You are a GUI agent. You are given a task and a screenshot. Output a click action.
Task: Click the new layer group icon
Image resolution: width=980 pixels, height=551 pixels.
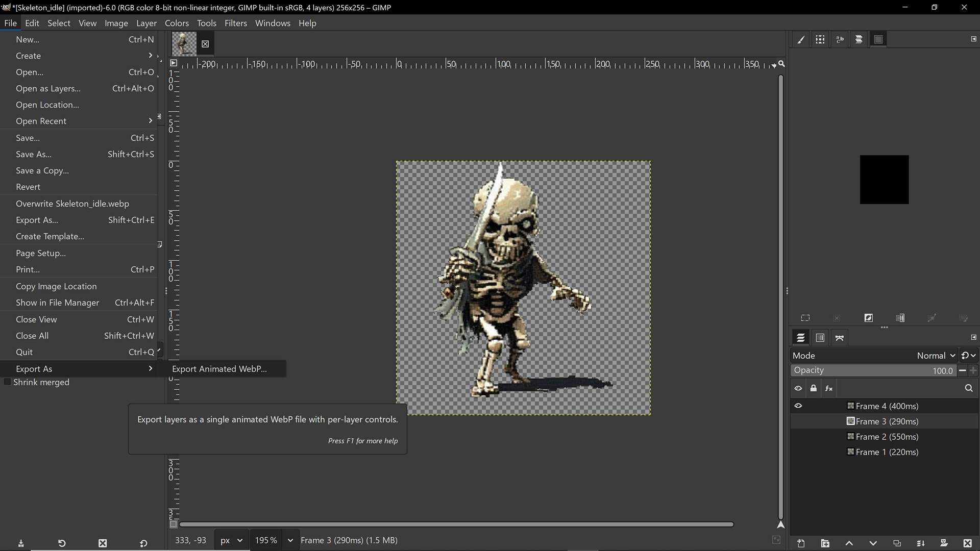(x=825, y=543)
